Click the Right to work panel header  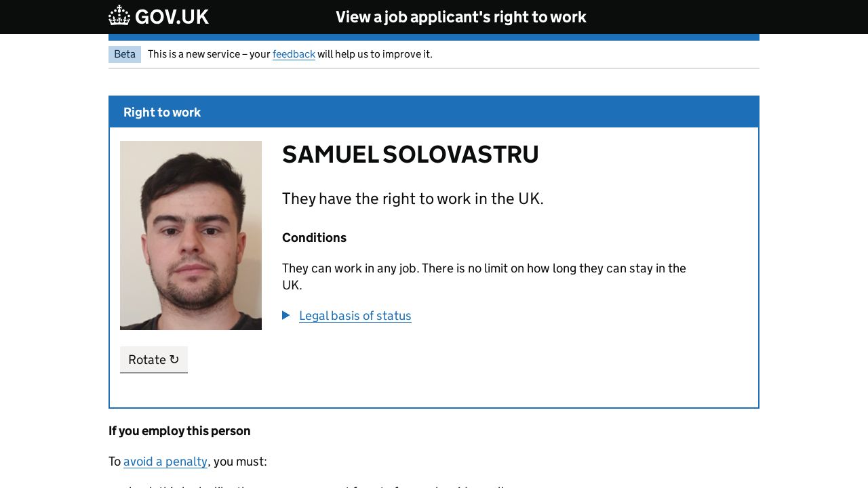coord(162,113)
